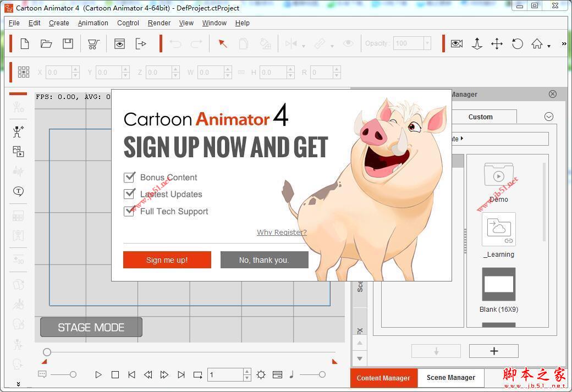Toggle the Bonus Content checkbox
The width and height of the screenshot is (572, 392).
(129, 177)
